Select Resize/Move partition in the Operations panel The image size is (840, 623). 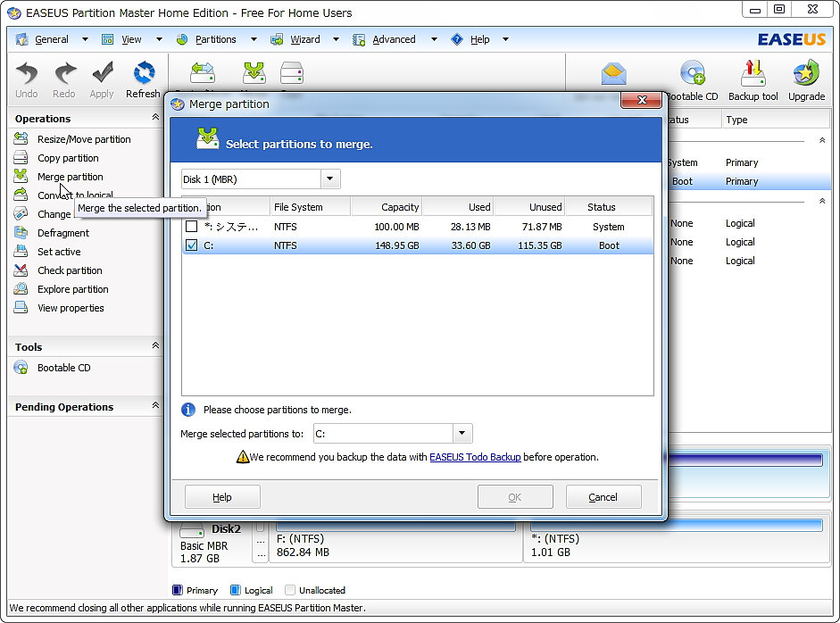pos(84,139)
